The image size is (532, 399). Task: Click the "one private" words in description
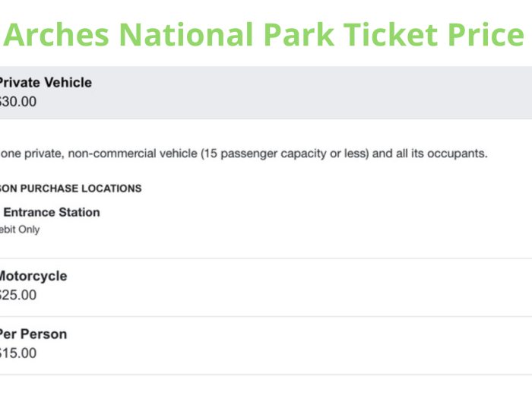[32, 154]
